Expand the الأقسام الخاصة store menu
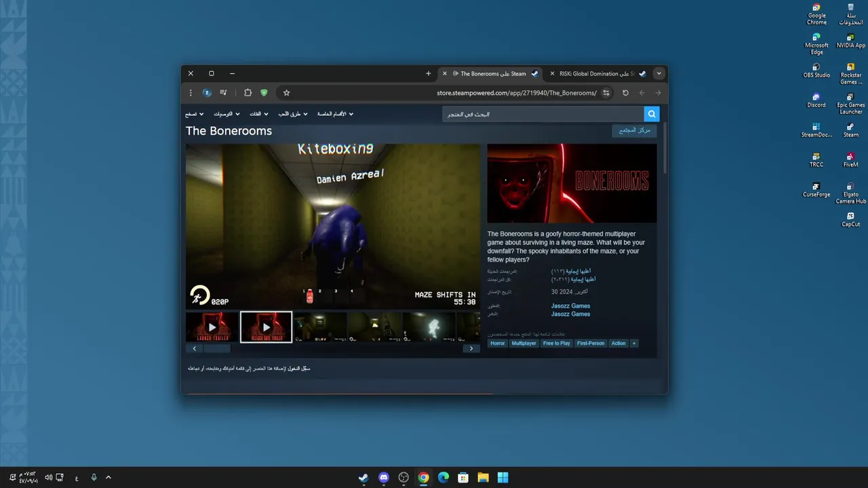This screenshot has width=868, height=488. point(336,114)
